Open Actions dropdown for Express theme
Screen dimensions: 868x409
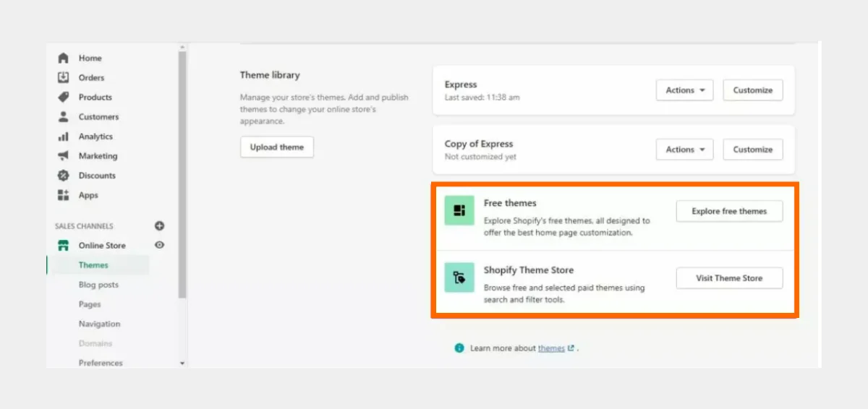[x=684, y=90]
